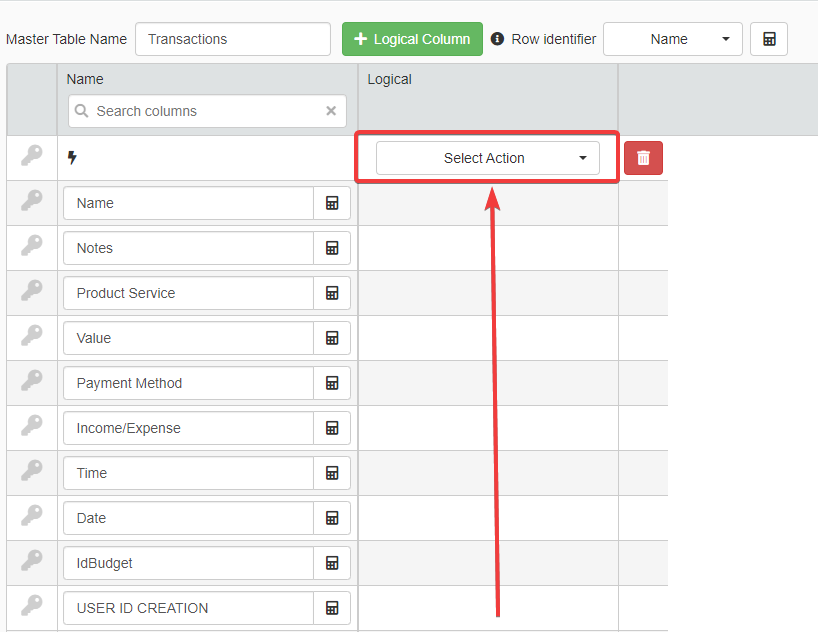Viewport: 818px width, 632px height.
Task: Click the Time column calculator icon
Action: coord(332,473)
